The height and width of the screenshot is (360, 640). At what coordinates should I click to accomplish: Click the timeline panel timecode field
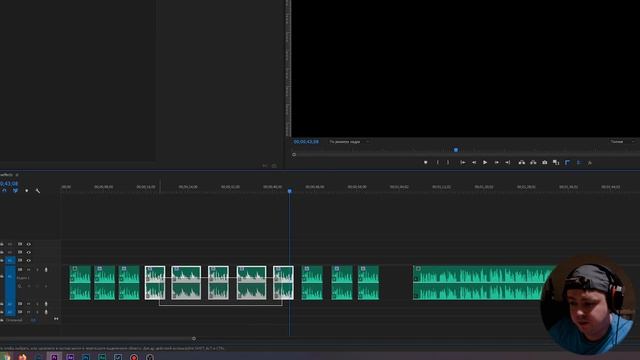[9, 184]
